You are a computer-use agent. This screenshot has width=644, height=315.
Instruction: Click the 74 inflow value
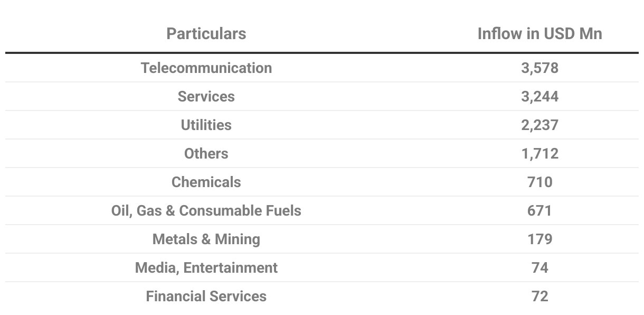click(539, 267)
